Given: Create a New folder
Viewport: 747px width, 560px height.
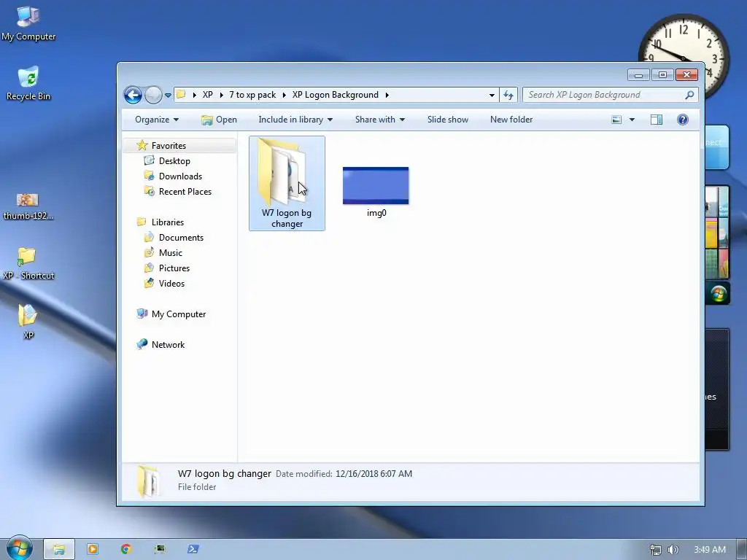Looking at the screenshot, I should coord(511,120).
